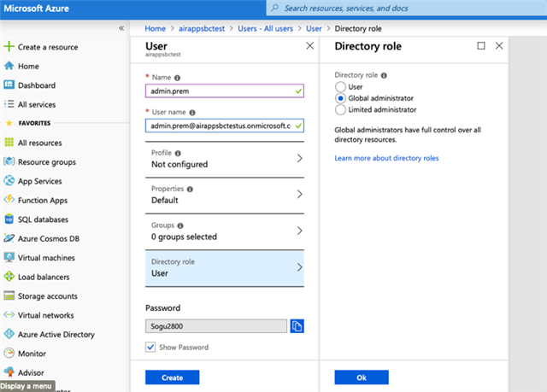Image resolution: width=547 pixels, height=392 pixels.
Task: Open the Directory role User row
Action: pos(225,268)
